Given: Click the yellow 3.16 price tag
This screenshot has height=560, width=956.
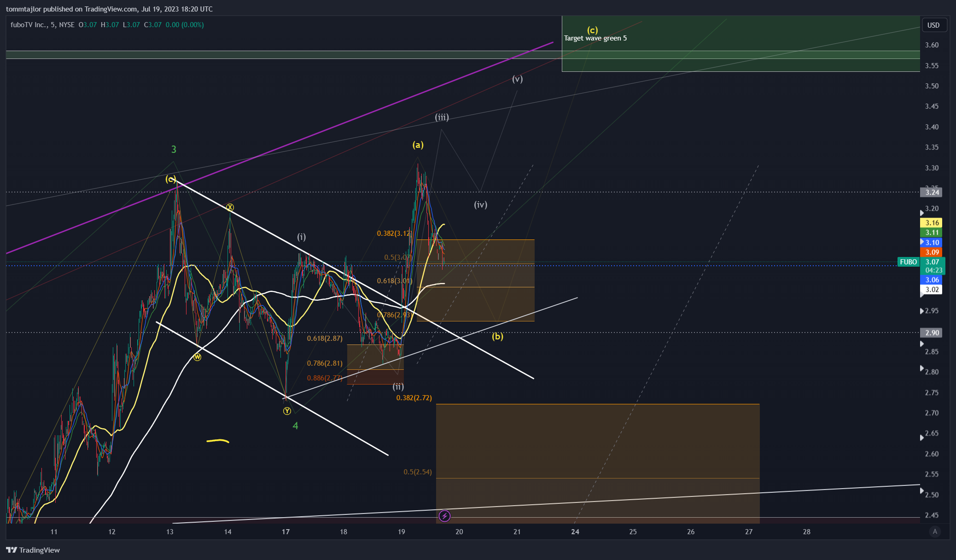Looking at the screenshot, I should pyautogui.click(x=932, y=223).
